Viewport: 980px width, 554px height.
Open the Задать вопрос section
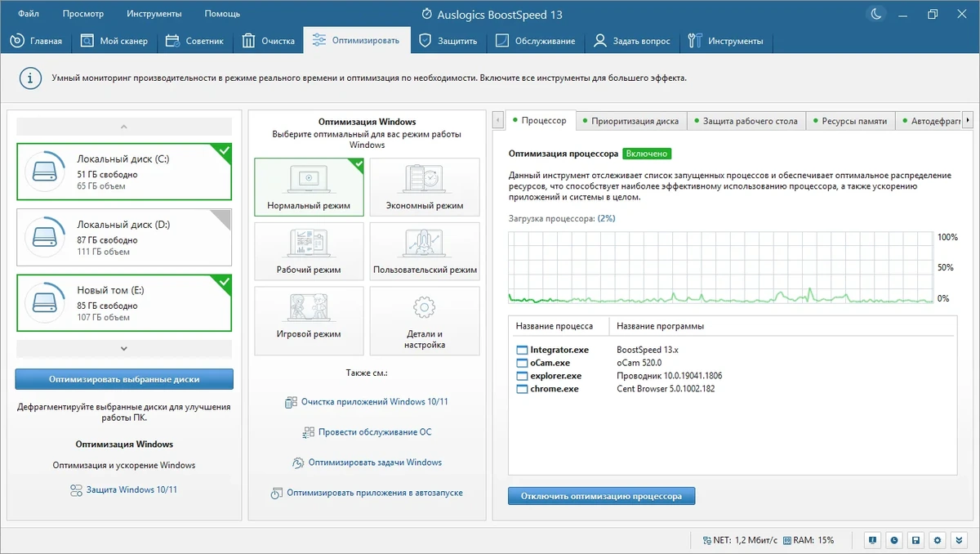point(632,41)
